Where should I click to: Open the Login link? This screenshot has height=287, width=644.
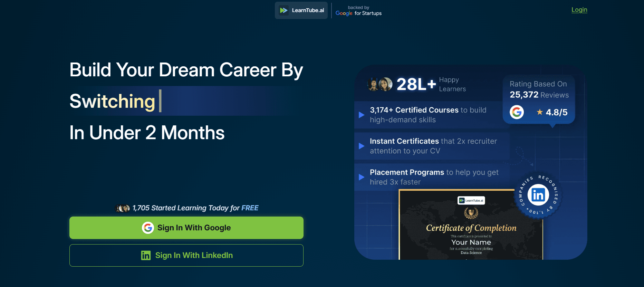tap(579, 10)
